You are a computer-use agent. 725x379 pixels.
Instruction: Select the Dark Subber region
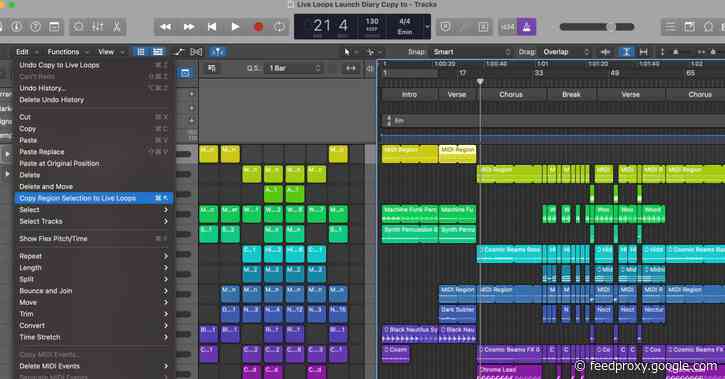[x=457, y=314]
